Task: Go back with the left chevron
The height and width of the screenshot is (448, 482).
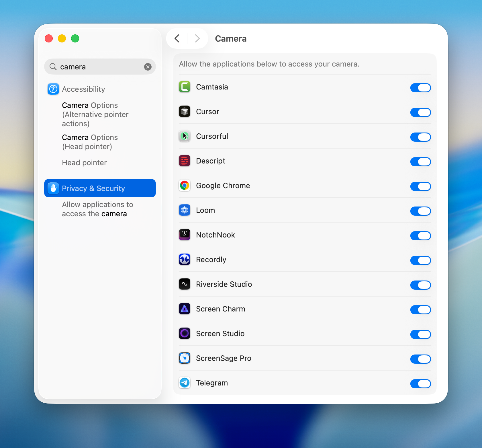Action: (177, 38)
